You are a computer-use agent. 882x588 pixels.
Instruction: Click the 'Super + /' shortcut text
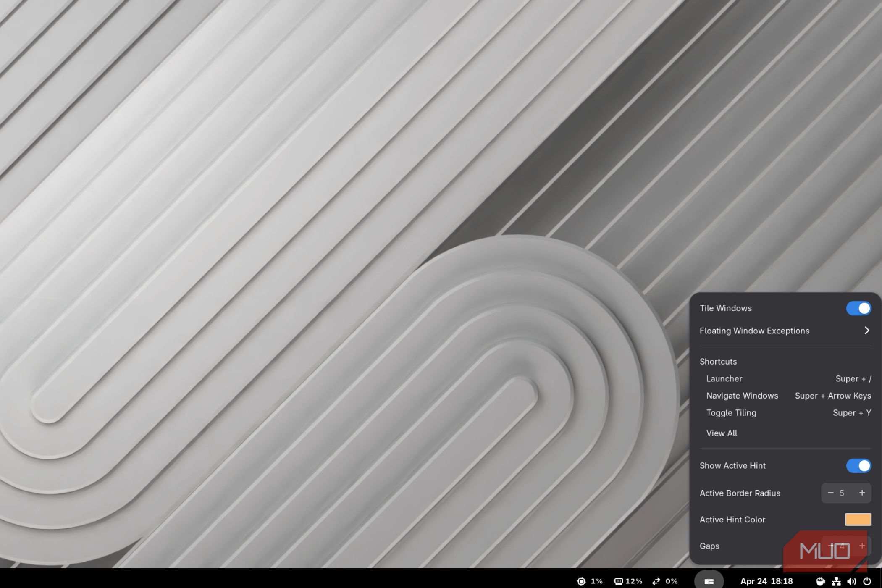point(853,379)
